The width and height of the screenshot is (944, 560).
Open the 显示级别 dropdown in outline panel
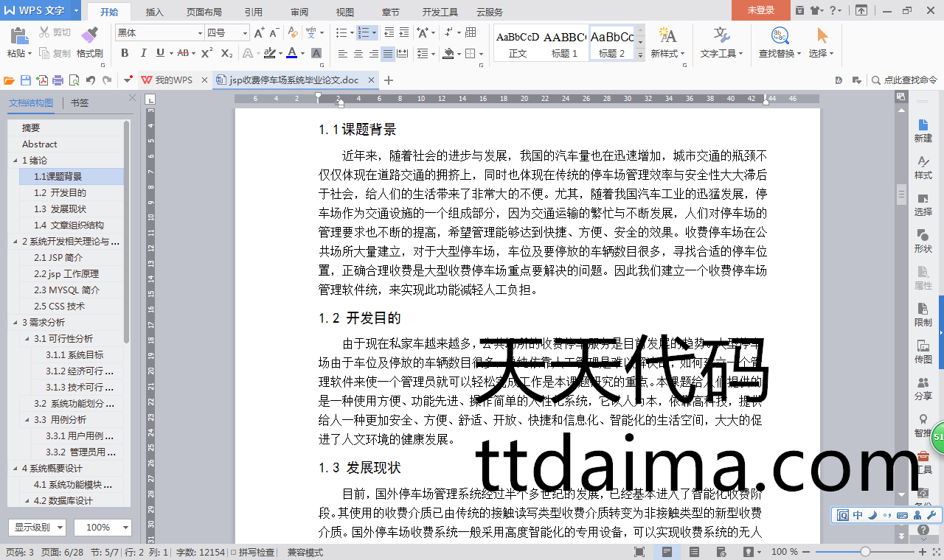click(x=37, y=528)
